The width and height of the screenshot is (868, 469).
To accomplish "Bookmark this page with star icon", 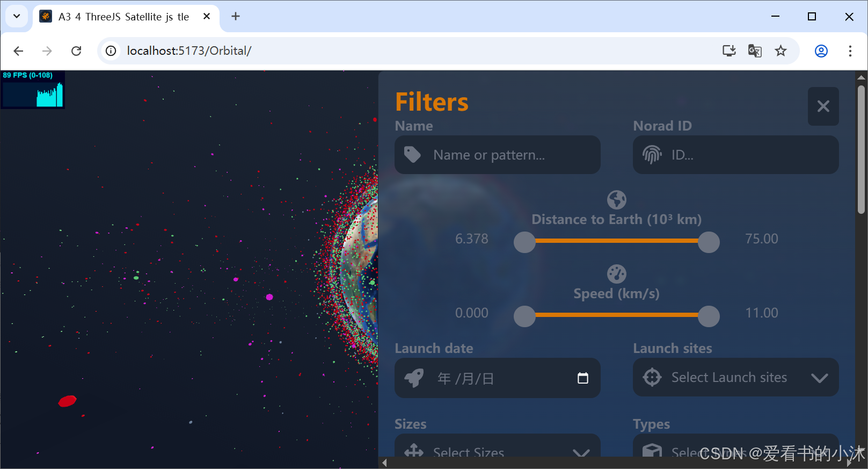I will 781,51.
